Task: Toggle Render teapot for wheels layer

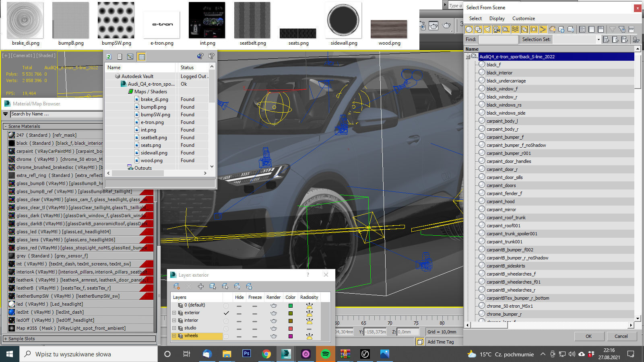Action: (x=274, y=336)
